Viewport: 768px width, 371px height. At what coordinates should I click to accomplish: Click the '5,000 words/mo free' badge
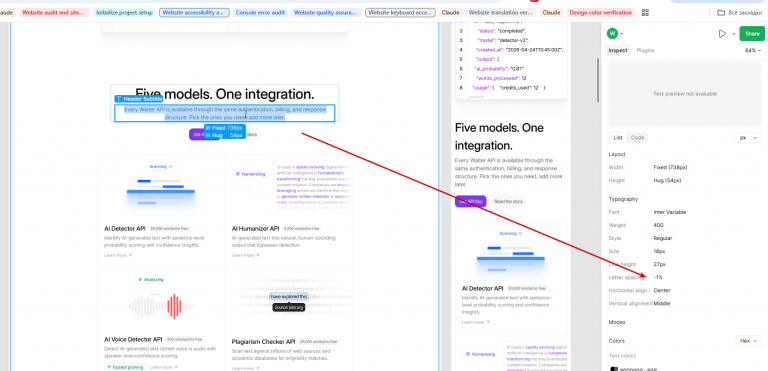click(302, 228)
